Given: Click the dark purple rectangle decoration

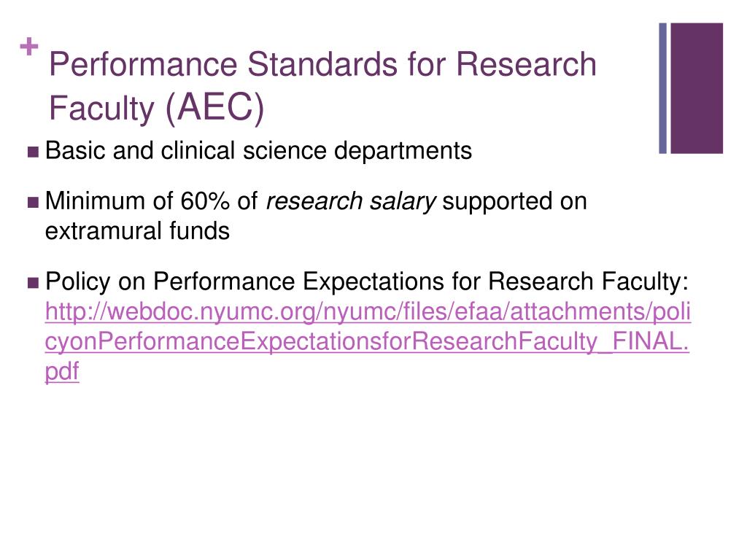Looking at the screenshot, I should [697, 88].
